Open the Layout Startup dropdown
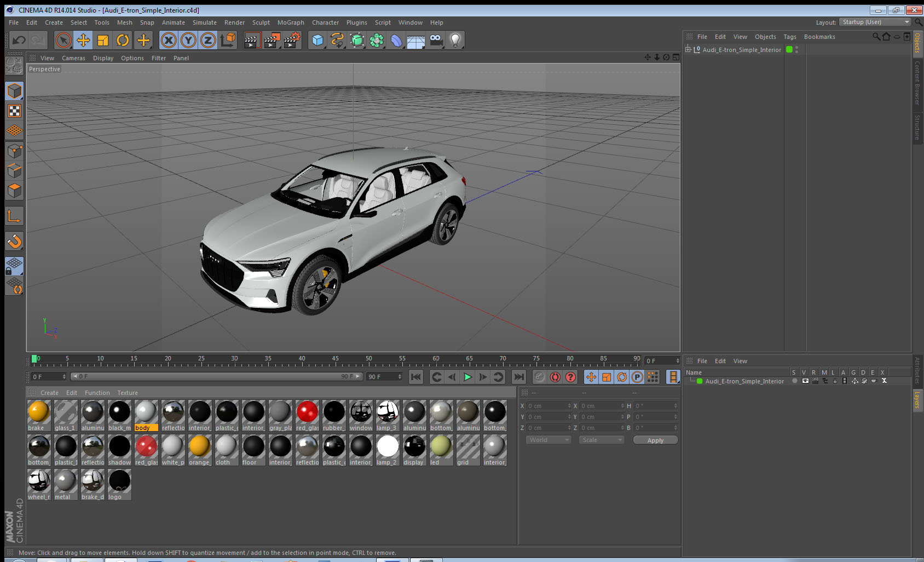 click(x=875, y=22)
